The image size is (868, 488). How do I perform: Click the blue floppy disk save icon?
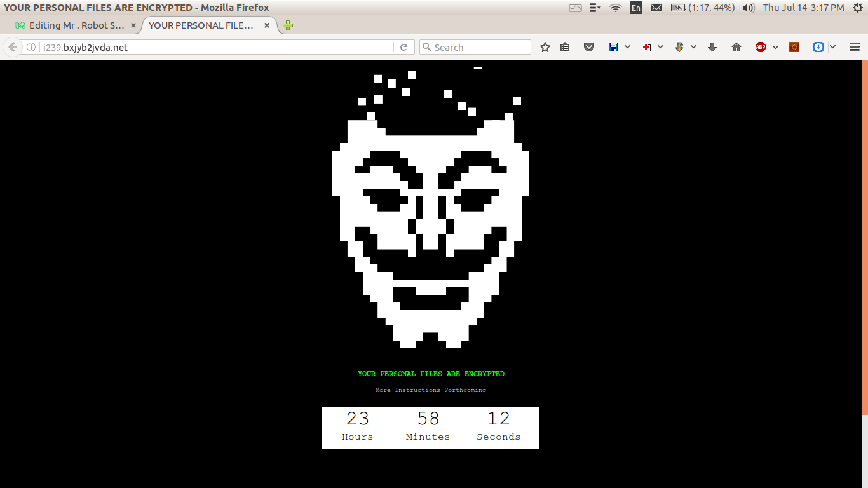tap(613, 47)
